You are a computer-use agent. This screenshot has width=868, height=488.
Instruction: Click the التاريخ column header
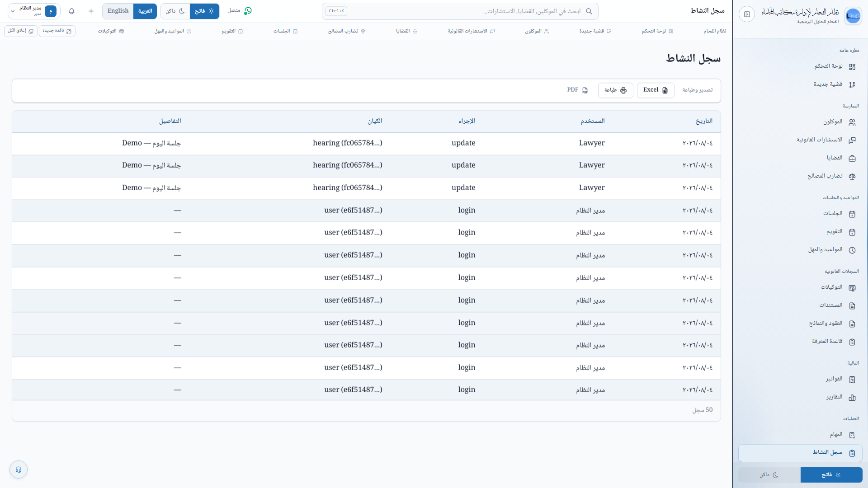click(x=704, y=121)
